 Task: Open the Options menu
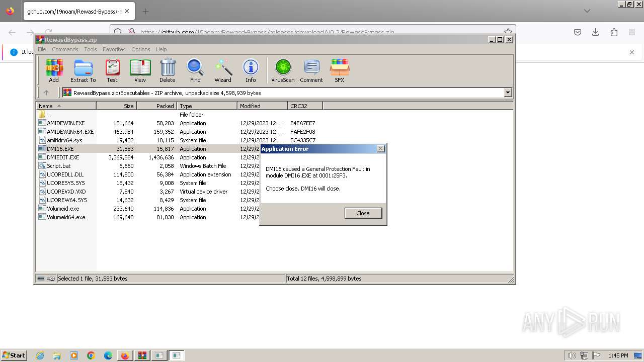tap(141, 49)
